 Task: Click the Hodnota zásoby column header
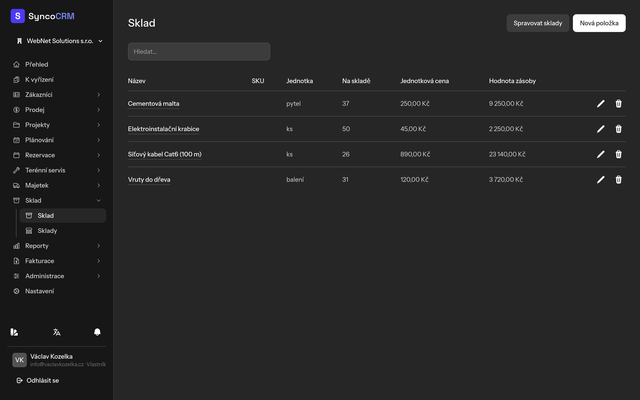pyautogui.click(x=512, y=81)
